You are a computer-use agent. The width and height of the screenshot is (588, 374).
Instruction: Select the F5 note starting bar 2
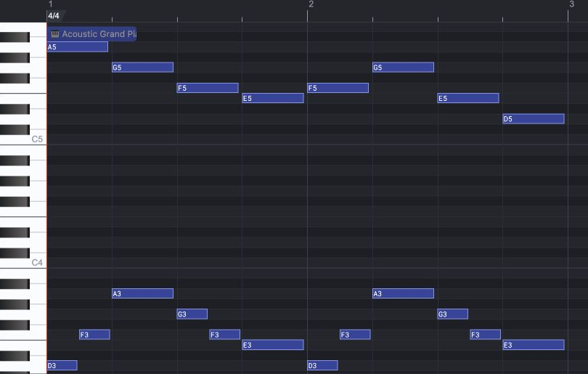coord(338,88)
